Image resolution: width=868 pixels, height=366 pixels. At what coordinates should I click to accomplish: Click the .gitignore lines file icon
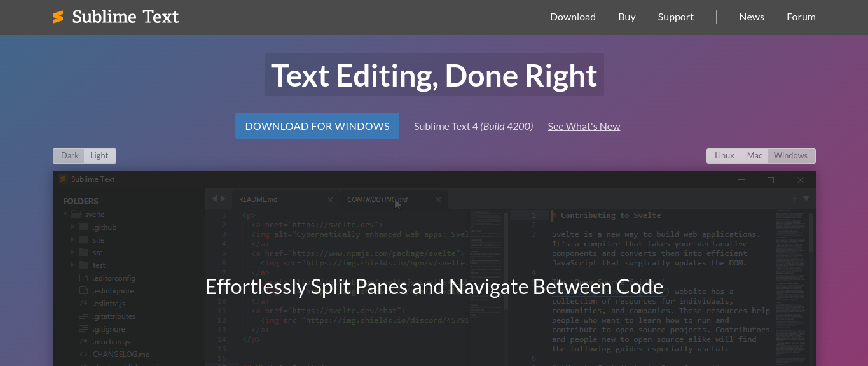83,329
